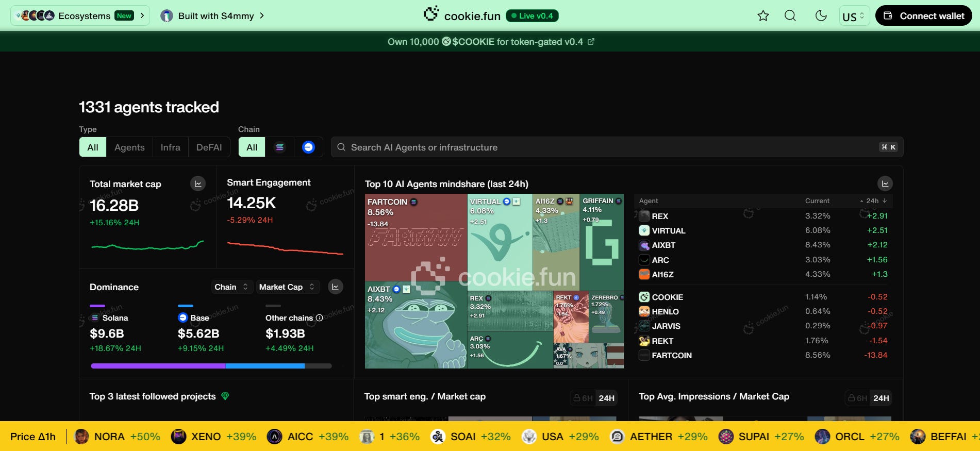Open the search magnifier icon in header
The width and height of the screenshot is (980, 451).
(x=790, y=16)
